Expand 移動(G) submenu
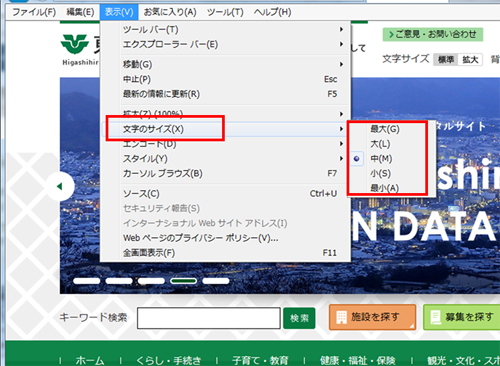500x366 pixels. [x=225, y=64]
